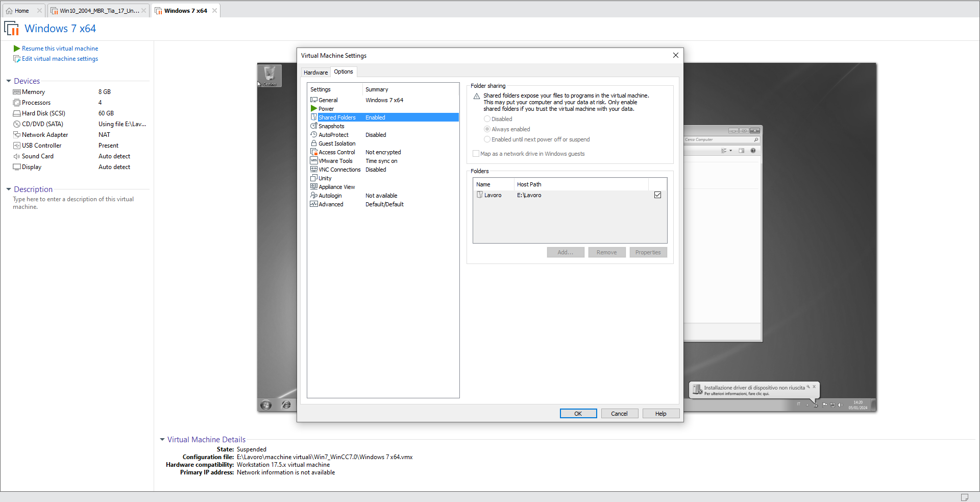
Task: Click the description text field
Action: pos(73,203)
